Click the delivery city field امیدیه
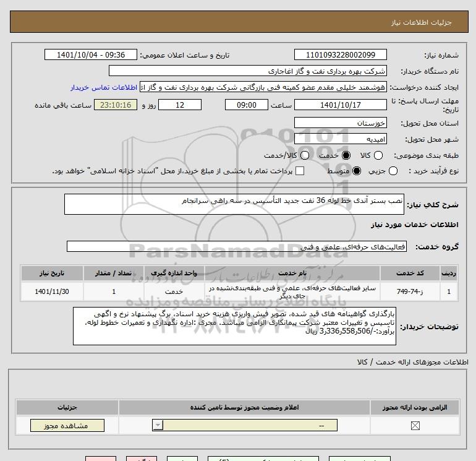 coord(340,139)
